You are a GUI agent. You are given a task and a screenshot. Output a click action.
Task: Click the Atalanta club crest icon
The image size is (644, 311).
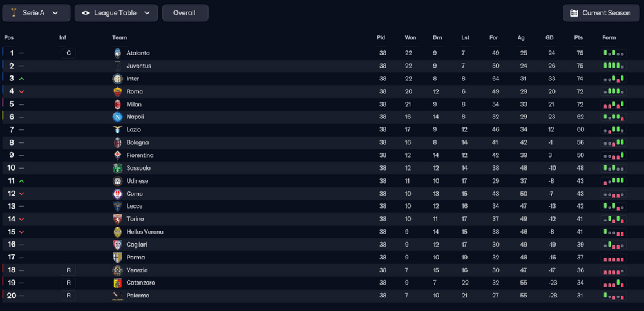(118, 53)
